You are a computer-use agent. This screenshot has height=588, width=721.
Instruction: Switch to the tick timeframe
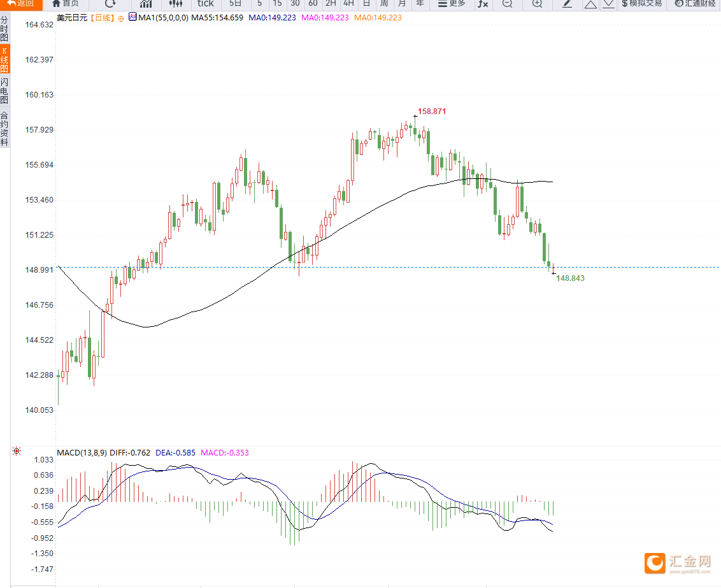(x=206, y=4)
